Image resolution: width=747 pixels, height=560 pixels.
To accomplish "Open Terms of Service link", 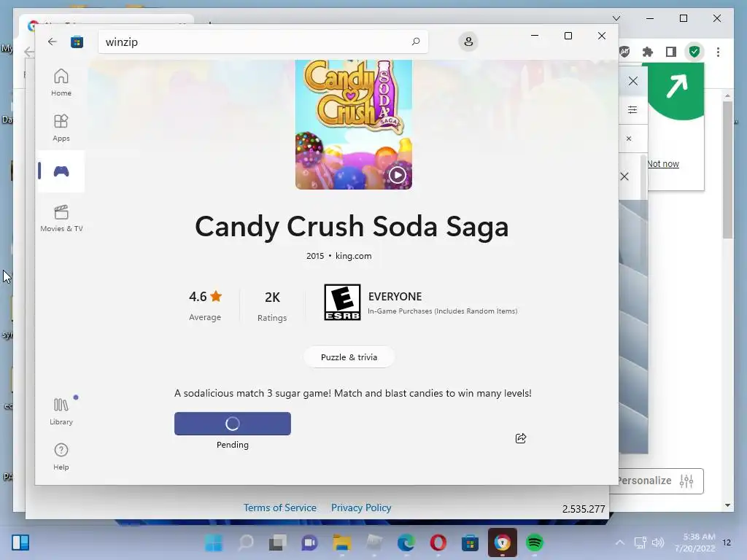I will (x=279, y=507).
